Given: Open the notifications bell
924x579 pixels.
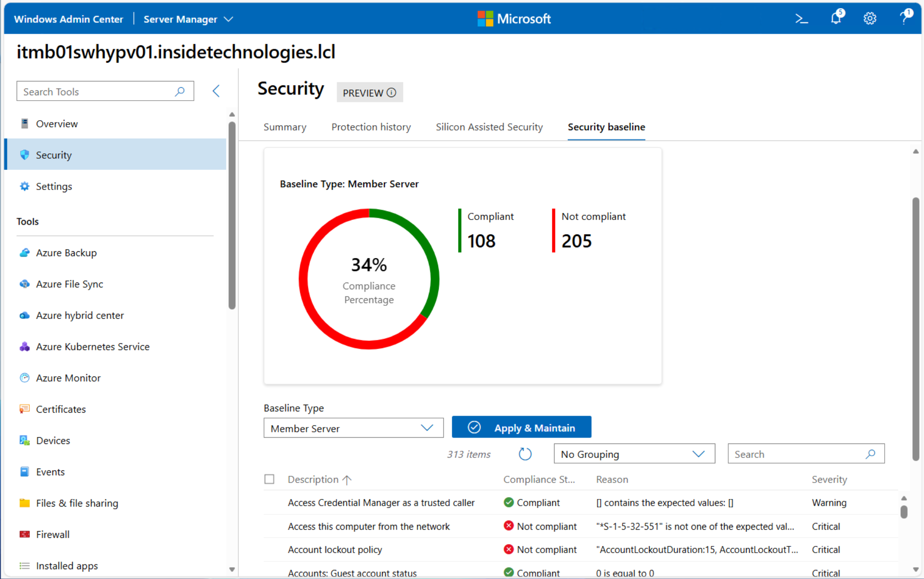Looking at the screenshot, I should (836, 18).
